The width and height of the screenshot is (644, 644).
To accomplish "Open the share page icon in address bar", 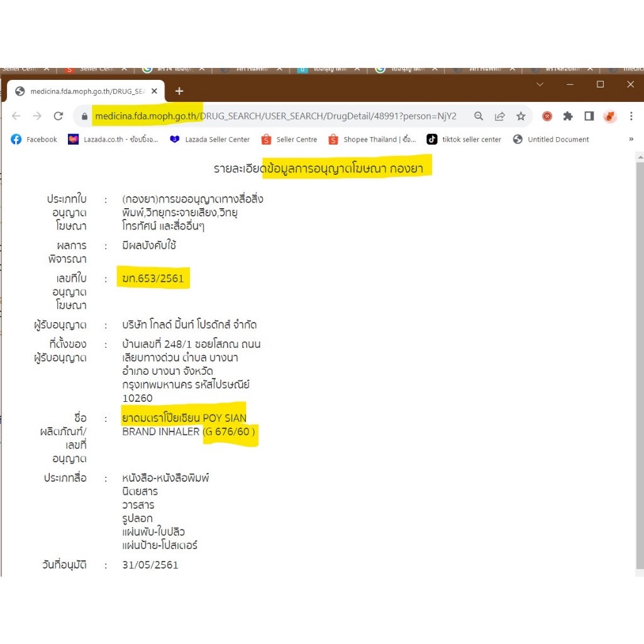I will click(x=499, y=116).
